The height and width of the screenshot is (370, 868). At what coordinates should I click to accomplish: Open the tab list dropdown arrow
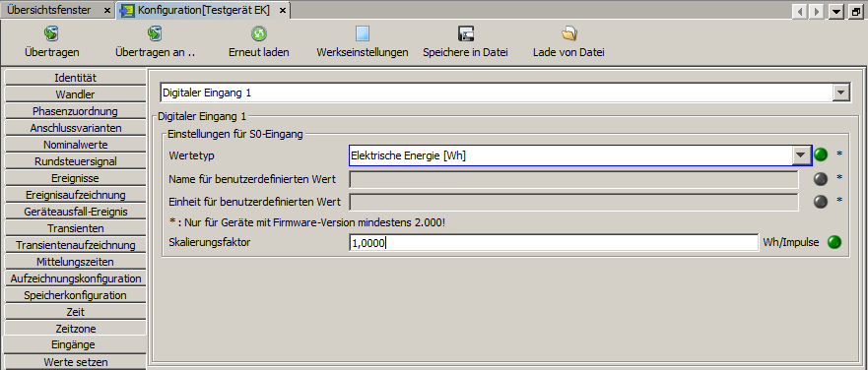[836, 11]
